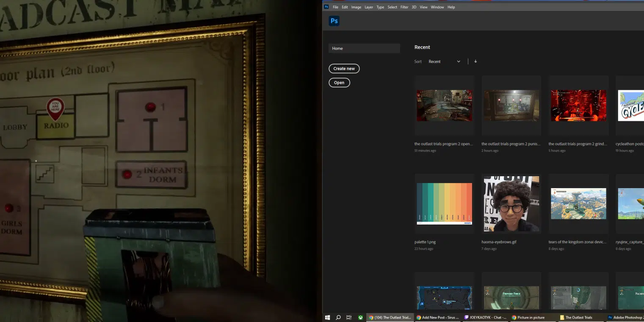Switch to Adobe Photoshop taskbar button
644x322 pixels.
click(625, 317)
